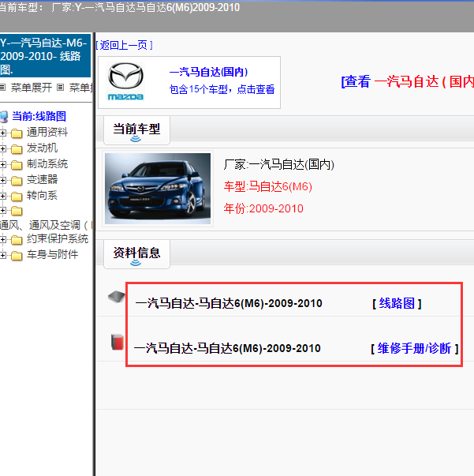Select 通用资料 tree item text
474x476 pixels.
[47, 132]
